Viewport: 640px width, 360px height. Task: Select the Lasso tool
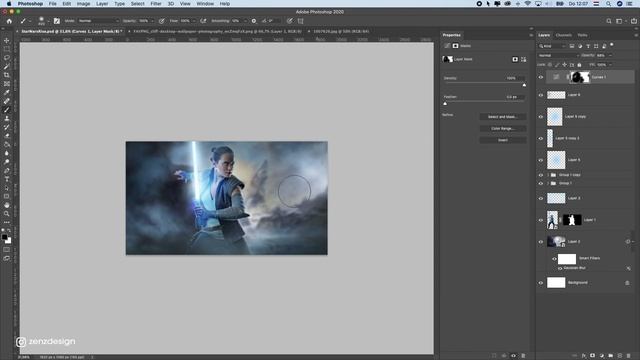pos(7,58)
